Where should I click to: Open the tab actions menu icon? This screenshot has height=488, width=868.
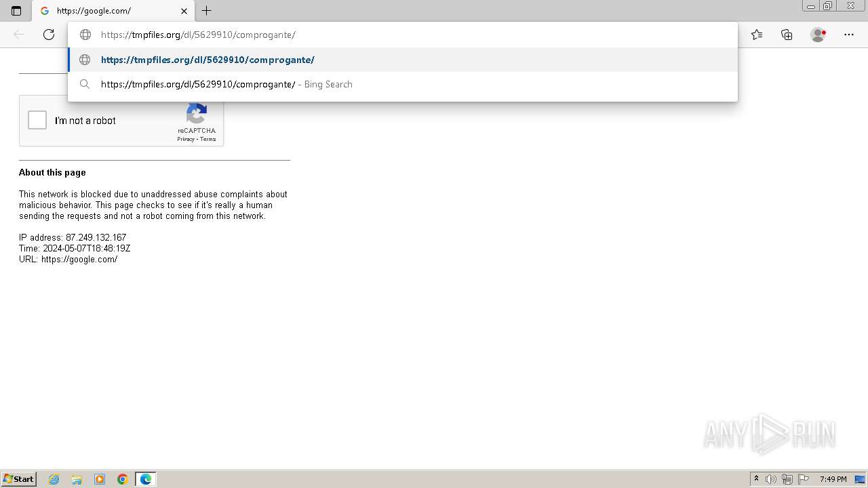[x=16, y=11]
